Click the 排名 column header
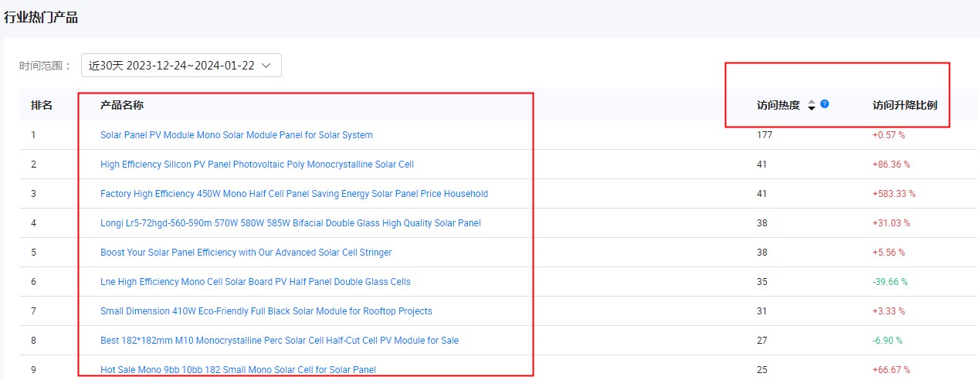980x380 pixels. (x=41, y=105)
